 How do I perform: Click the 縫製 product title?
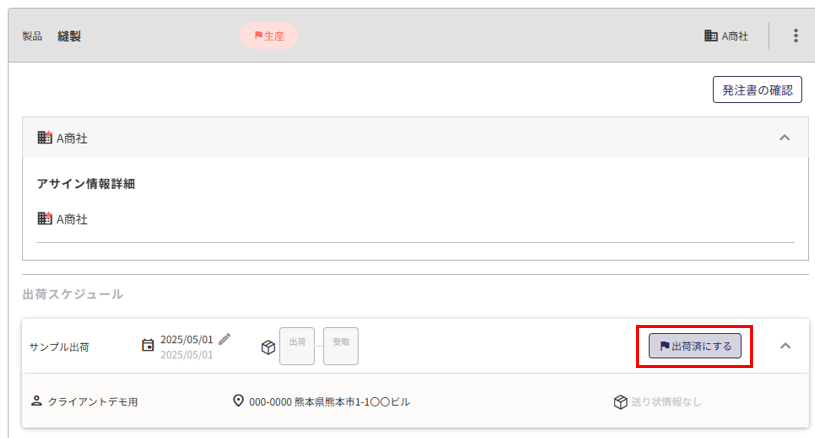pos(69,36)
